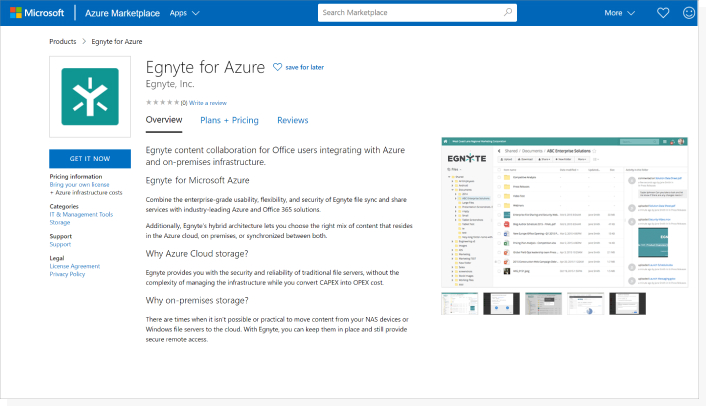Screen dimensions: 706x406
Task: Click the smiley feedback icon
Action: click(x=689, y=13)
